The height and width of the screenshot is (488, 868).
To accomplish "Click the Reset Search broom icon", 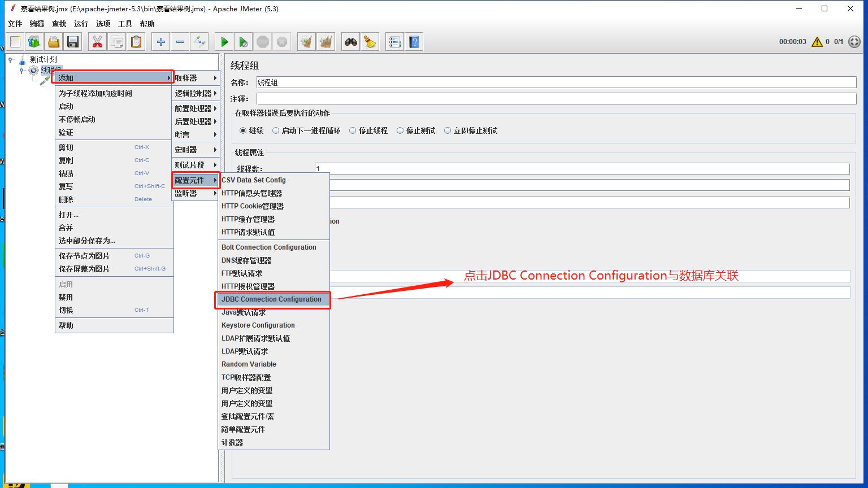I will click(370, 42).
